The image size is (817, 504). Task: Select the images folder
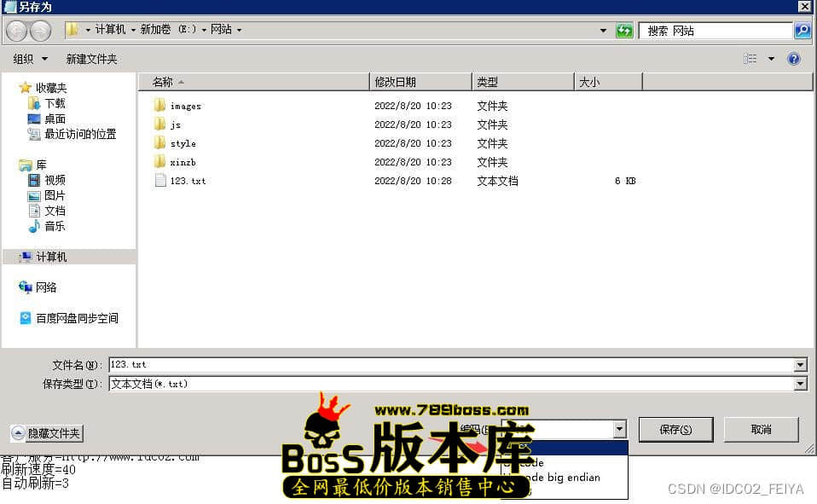(185, 106)
